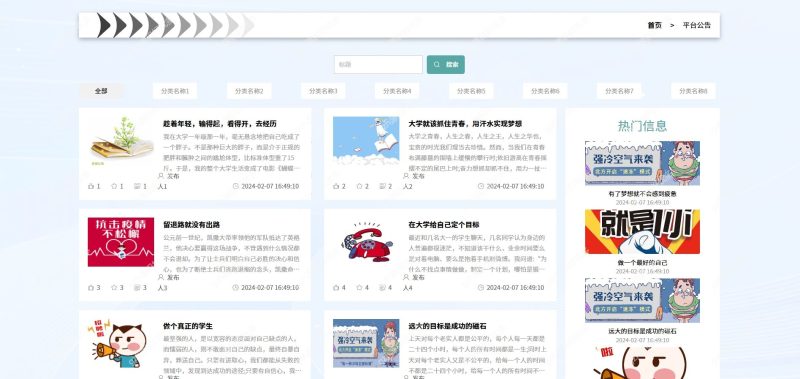Like the 在大学给自己定个目标 article via thumbs-up
This screenshot has width=800, height=379.
(x=336, y=288)
